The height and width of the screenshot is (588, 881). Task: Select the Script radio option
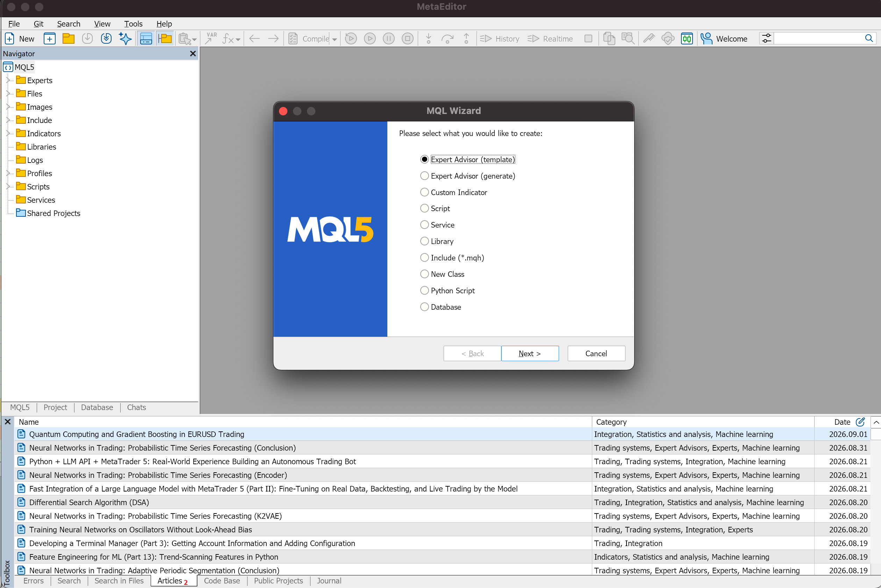coord(424,208)
